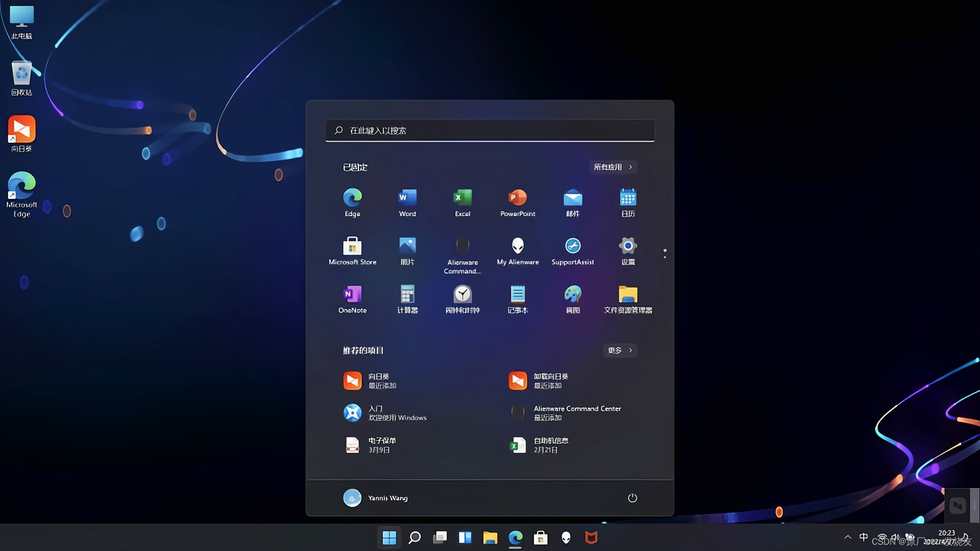Show More (更多) recommended items
Screen dimensions: 980x551
tap(620, 351)
